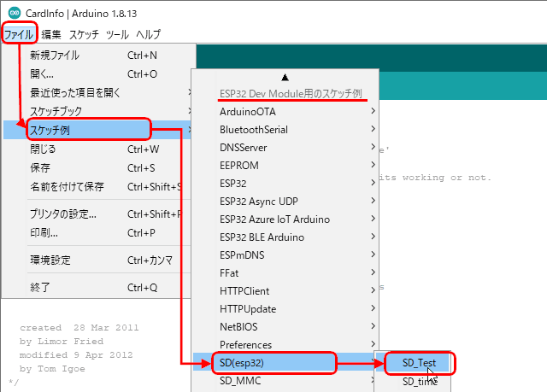Image resolution: width=547 pixels, height=392 pixels.
Task: Expand ESP32 Azure IoT Arduino examples
Action: (x=285, y=219)
